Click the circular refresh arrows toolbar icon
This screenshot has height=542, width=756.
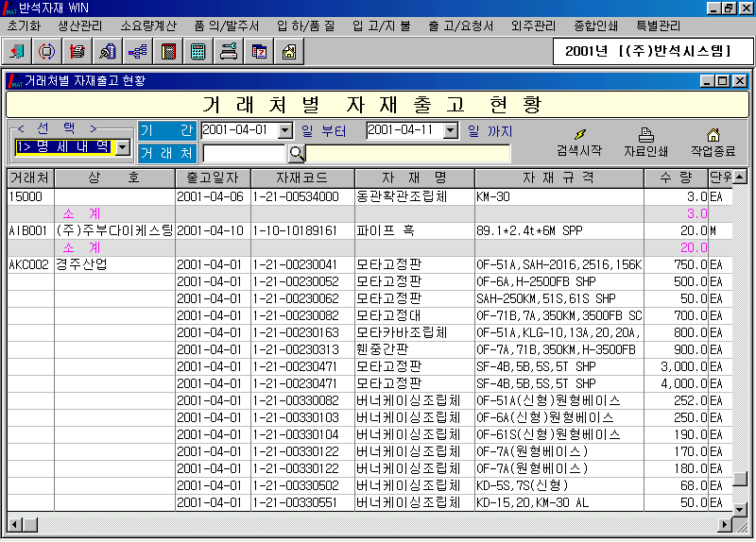tap(47, 51)
